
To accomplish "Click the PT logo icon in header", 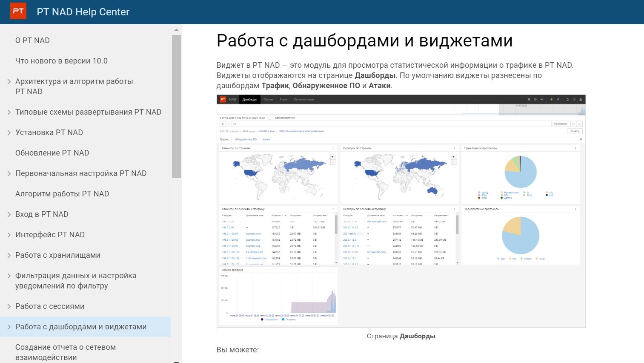I will (x=18, y=12).
